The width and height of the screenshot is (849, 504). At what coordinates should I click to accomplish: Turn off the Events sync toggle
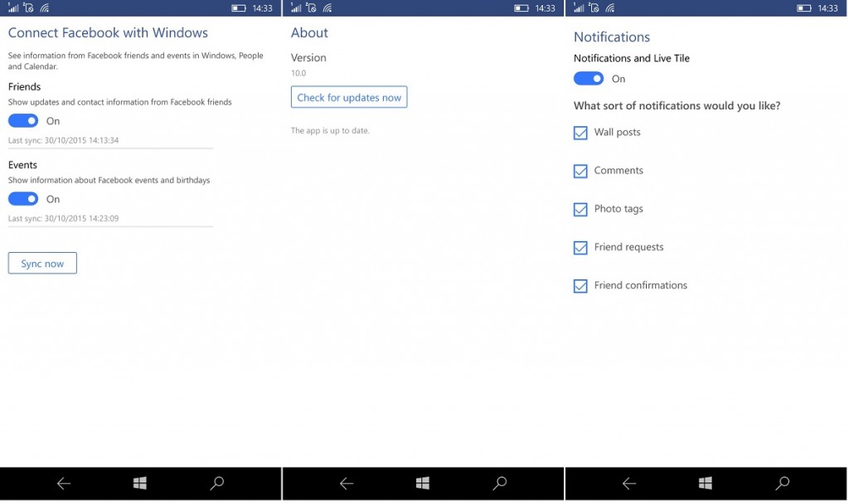[22, 199]
